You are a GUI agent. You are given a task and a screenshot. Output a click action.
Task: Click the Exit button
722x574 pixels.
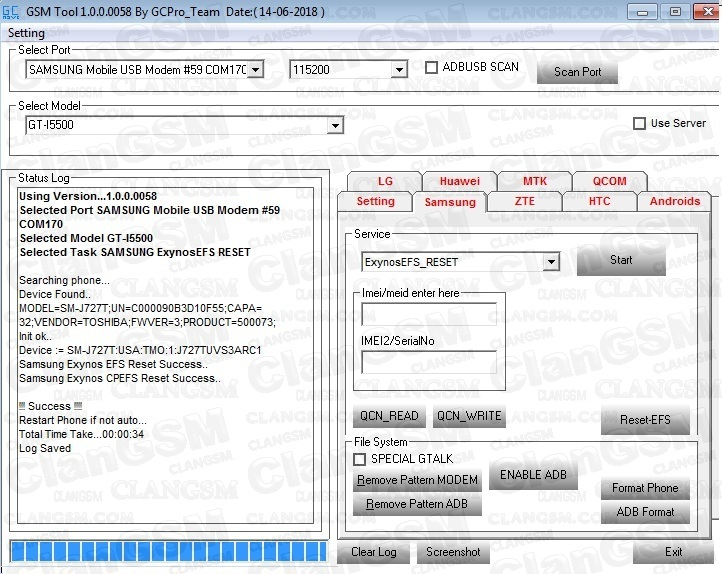click(673, 552)
